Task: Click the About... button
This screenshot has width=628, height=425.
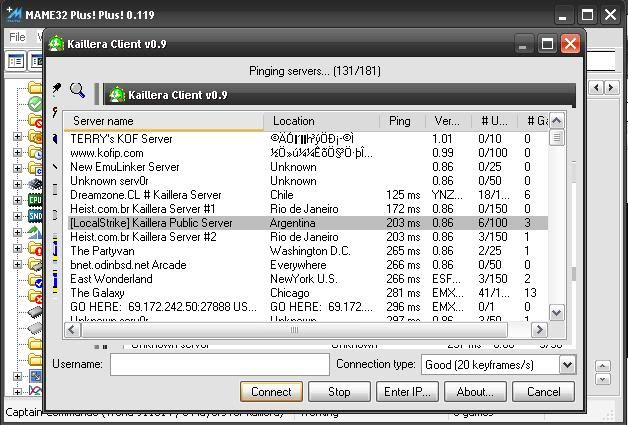Action: pos(475,391)
